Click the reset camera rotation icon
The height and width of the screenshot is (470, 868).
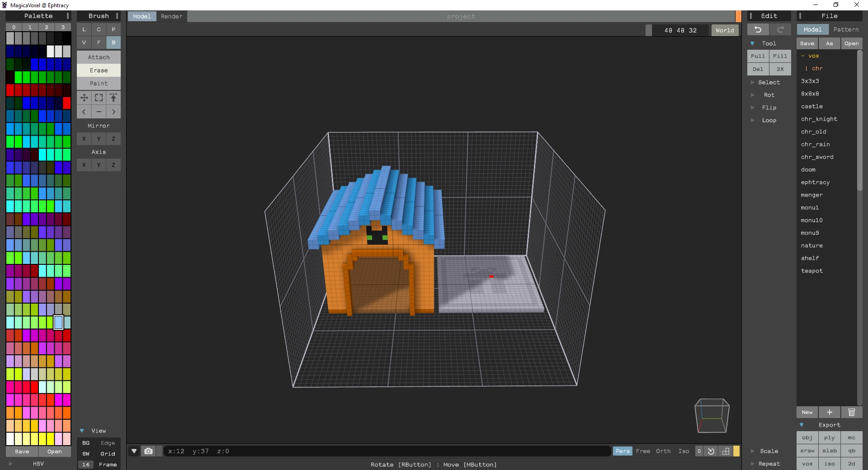[711, 451]
